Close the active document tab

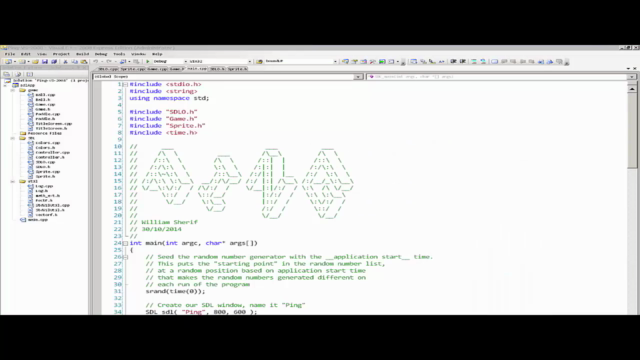point(635,69)
